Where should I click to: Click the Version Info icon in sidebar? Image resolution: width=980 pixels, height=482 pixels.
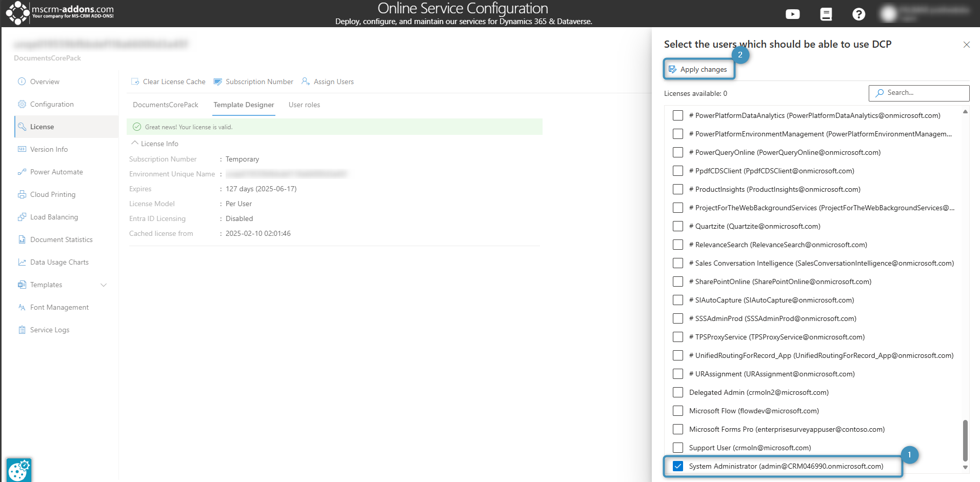(x=22, y=149)
